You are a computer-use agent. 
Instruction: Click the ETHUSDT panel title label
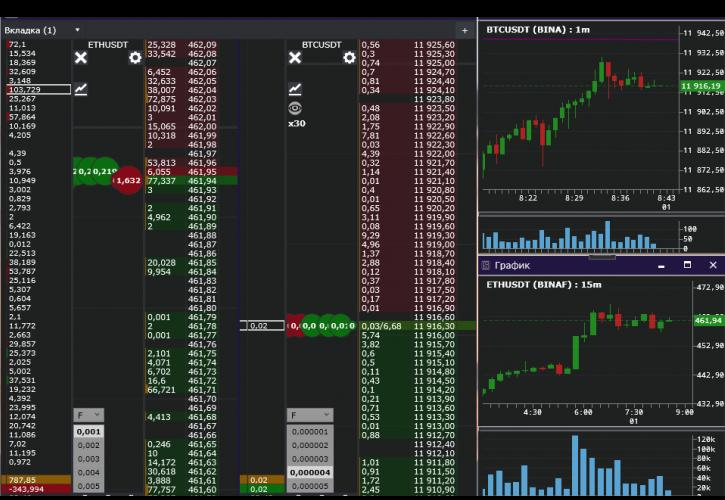tap(108, 45)
